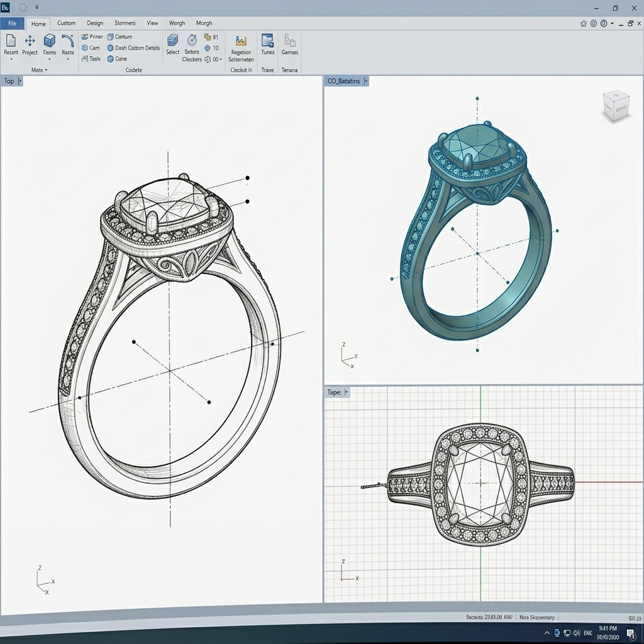The width and height of the screenshot is (644, 644).
Task: Click the home icon in ribbon corner
Action: 583,23
